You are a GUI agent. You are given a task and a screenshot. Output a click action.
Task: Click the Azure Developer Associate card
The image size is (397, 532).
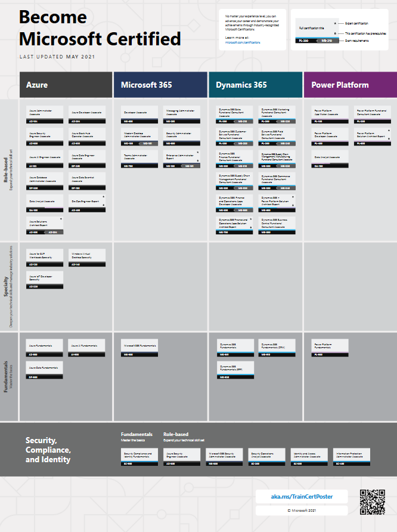tap(87, 115)
